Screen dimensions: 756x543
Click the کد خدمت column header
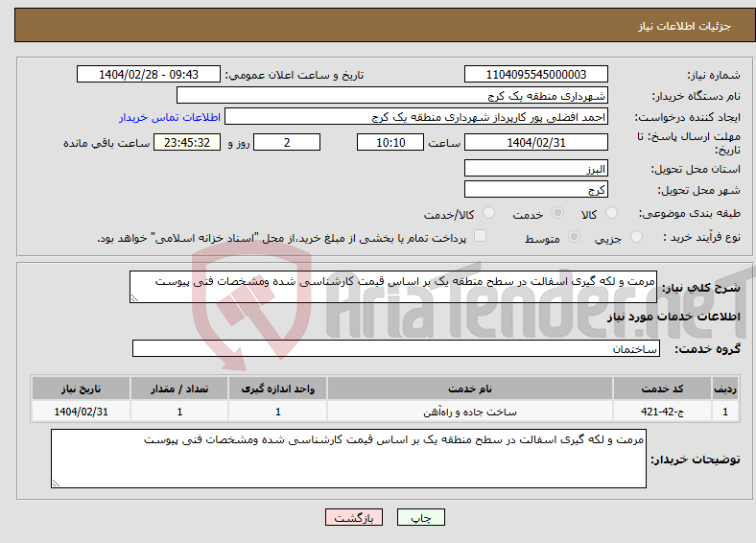point(663,389)
